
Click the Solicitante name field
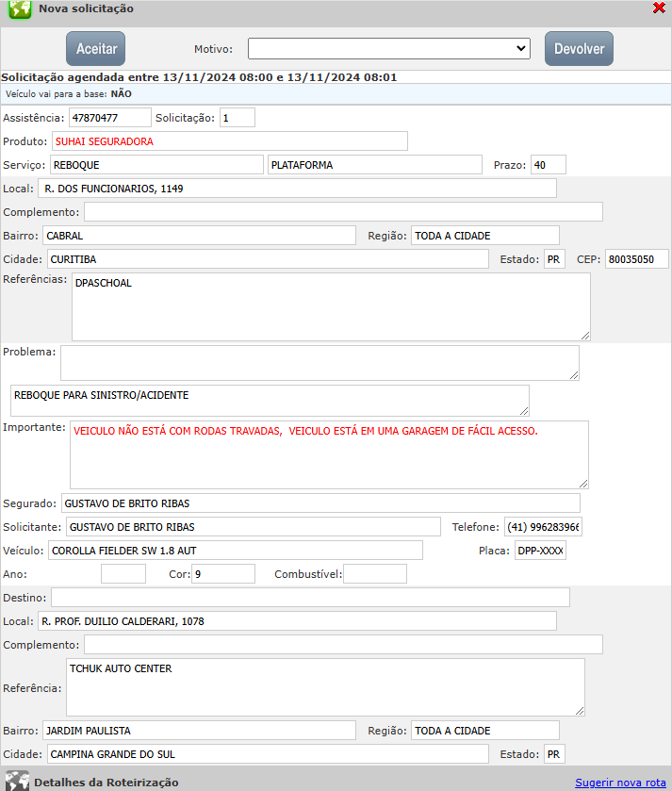(254, 527)
